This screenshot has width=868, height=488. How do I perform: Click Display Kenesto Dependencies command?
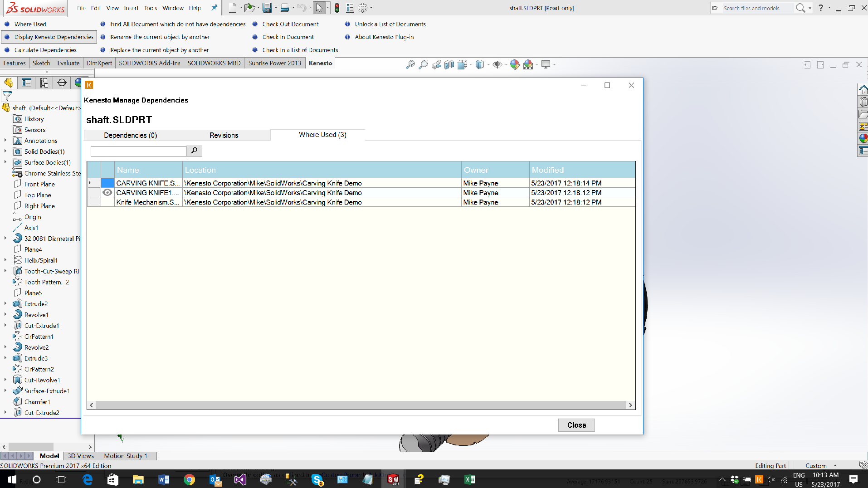point(49,37)
